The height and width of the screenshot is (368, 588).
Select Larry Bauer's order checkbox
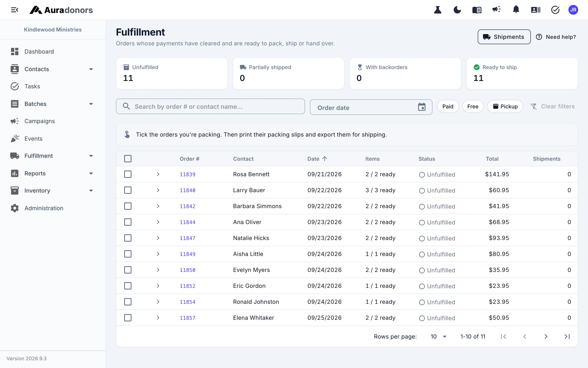tap(128, 190)
